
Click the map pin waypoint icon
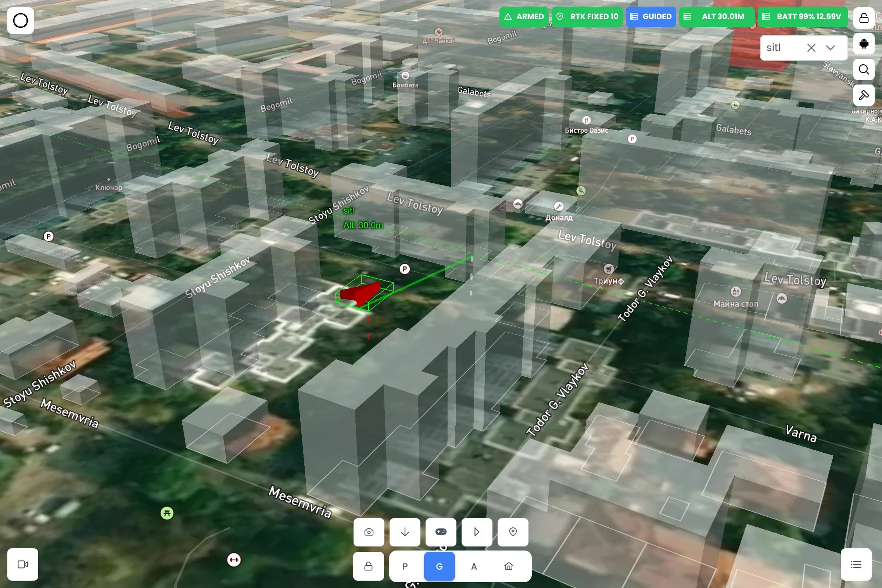click(513, 532)
